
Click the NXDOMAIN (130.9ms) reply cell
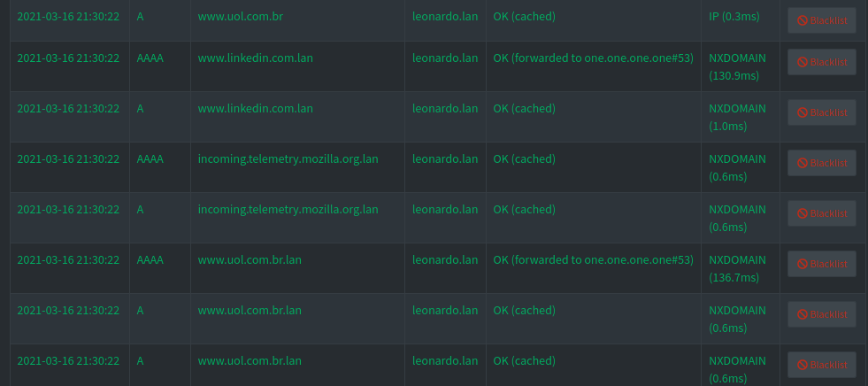[737, 66]
